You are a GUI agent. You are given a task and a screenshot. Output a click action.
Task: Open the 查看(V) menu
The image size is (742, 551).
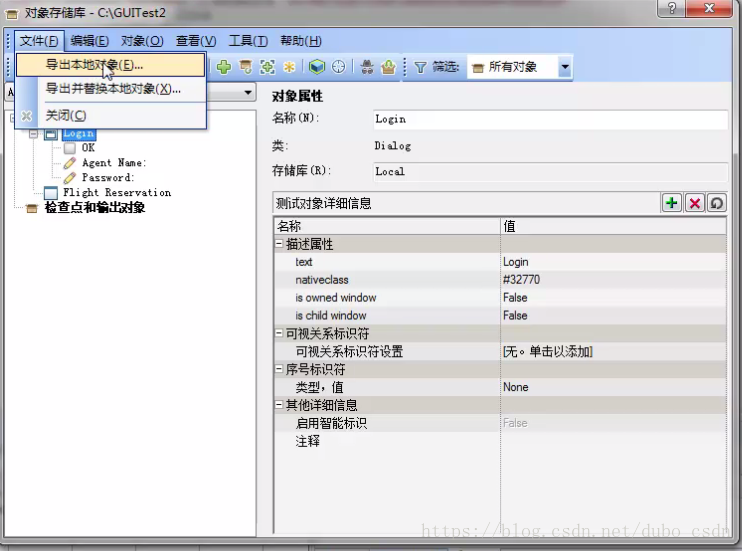coord(196,41)
